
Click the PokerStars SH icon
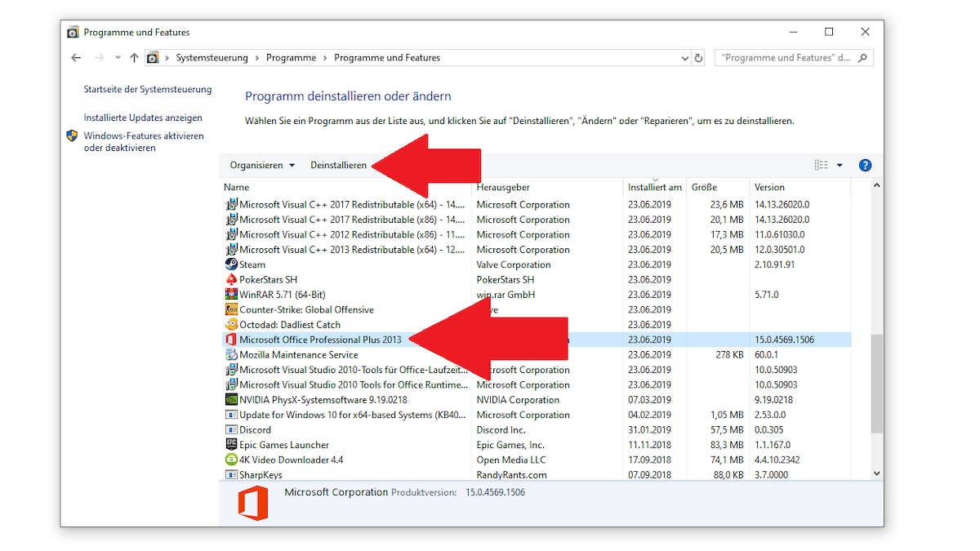point(231,279)
